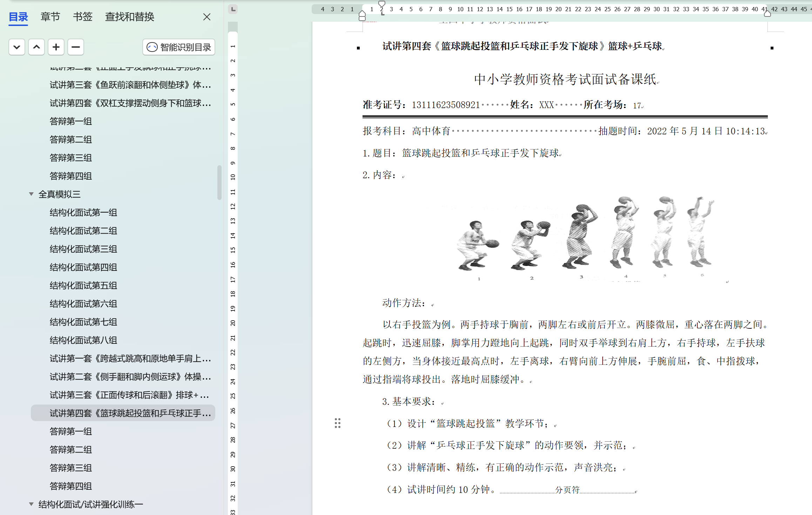Screen dimensions: 812x515
Task: Click the plus button to promote heading
Action: tap(56, 47)
